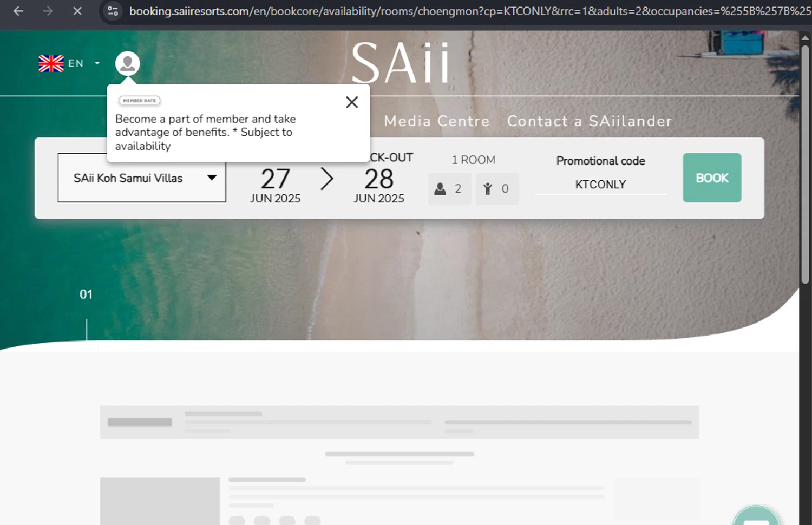Click the adult person icon
The image size is (812, 525).
440,189
